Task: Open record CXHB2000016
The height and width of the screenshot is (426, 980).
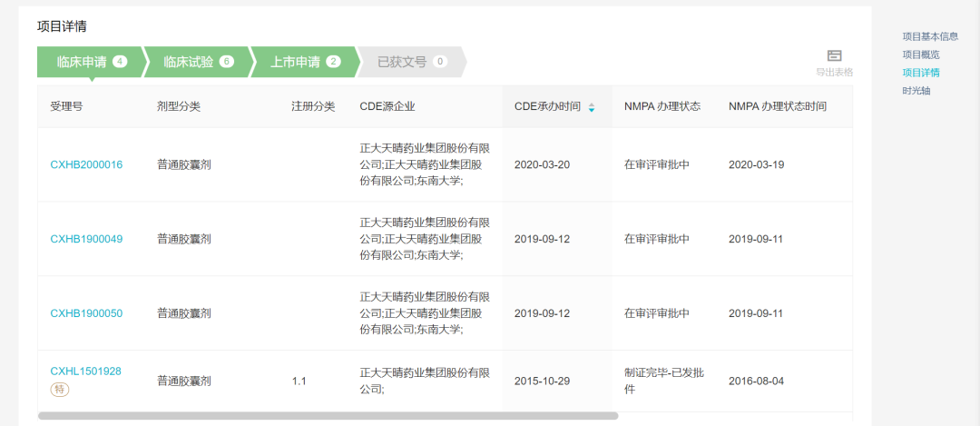Action: (86, 165)
